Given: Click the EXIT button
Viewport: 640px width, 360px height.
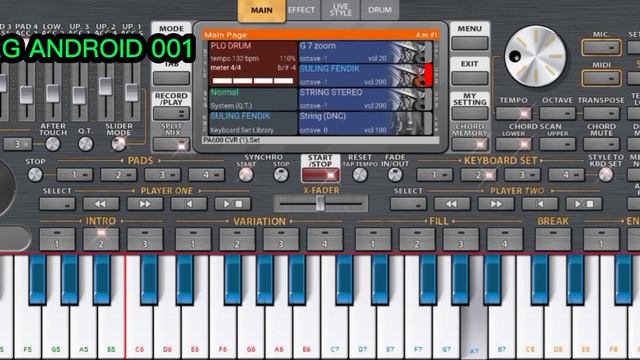Looking at the screenshot, I should point(469,78).
